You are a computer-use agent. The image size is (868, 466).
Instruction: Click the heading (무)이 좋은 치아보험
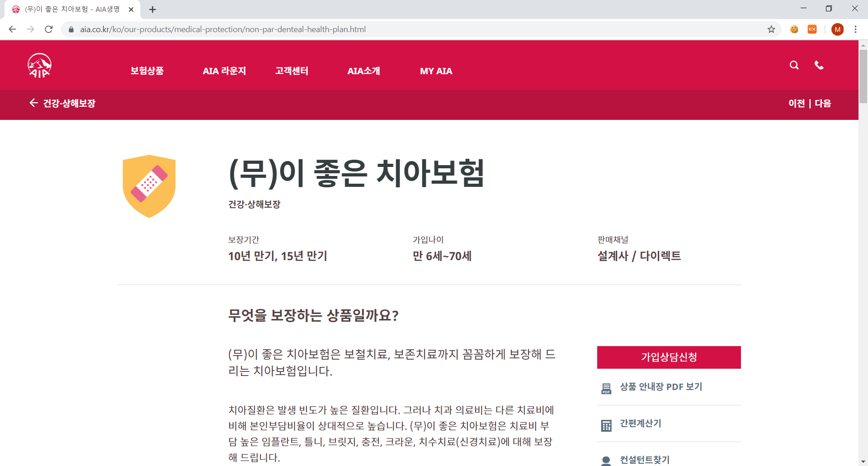(356, 173)
